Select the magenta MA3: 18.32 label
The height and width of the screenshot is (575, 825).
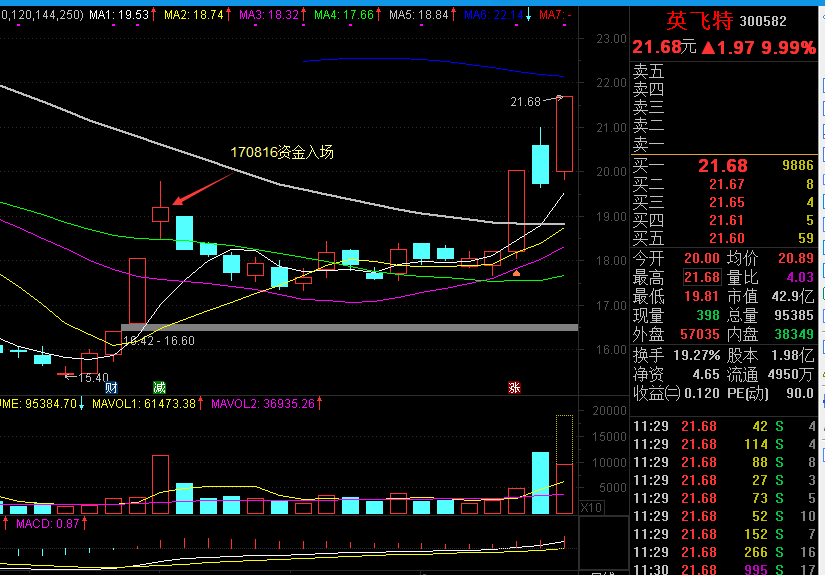coord(269,15)
